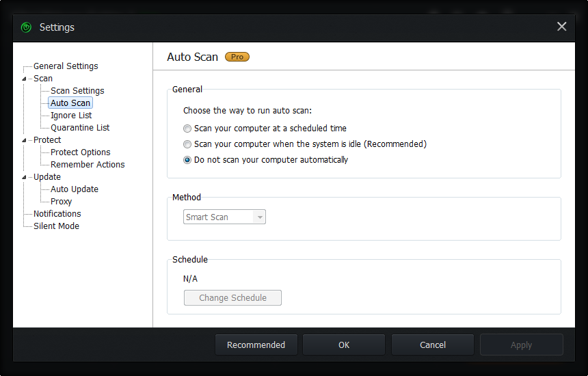Screen dimensions: 588x376
Task: Show the Quarantine List
Action: point(80,128)
